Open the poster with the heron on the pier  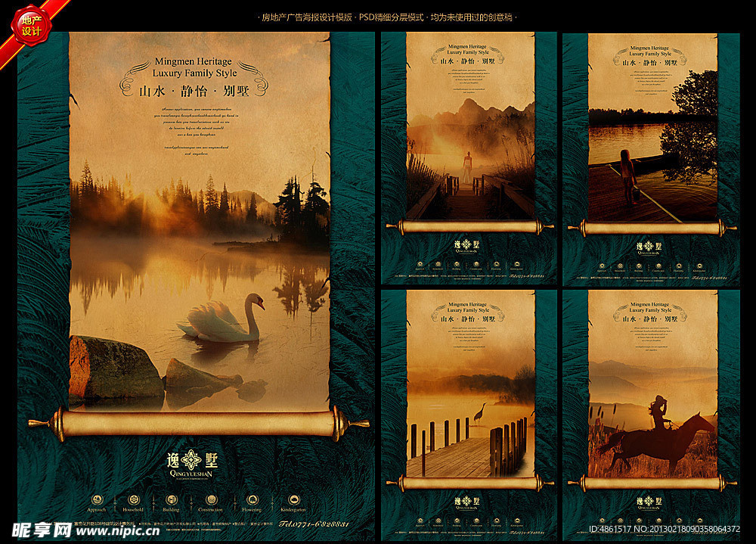[469, 415]
